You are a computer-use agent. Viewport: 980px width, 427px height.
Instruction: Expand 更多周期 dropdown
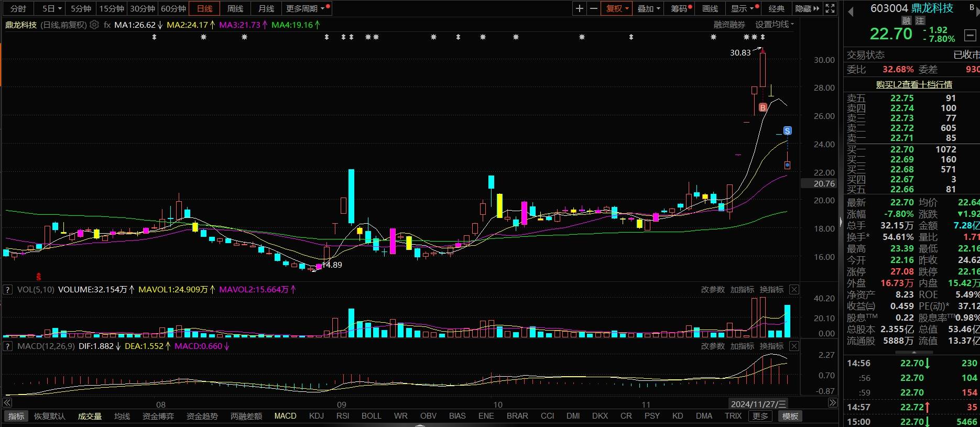pyautogui.click(x=308, y=8)
